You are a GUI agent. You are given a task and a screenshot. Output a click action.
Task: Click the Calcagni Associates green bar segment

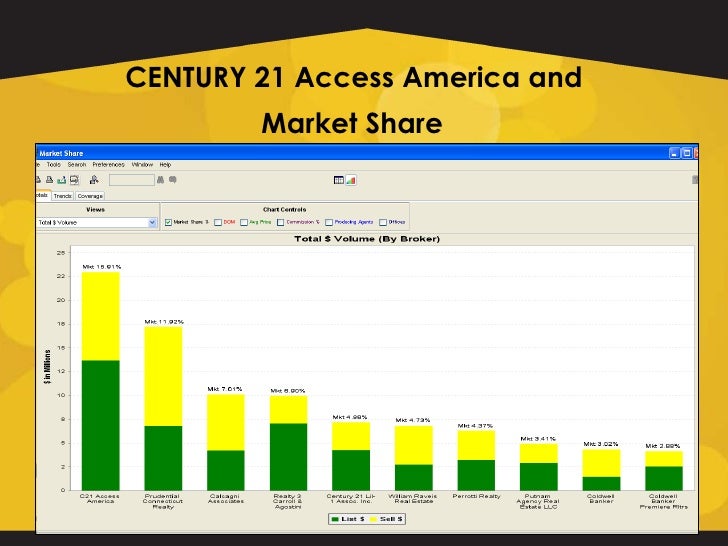[x=226, y=470]
